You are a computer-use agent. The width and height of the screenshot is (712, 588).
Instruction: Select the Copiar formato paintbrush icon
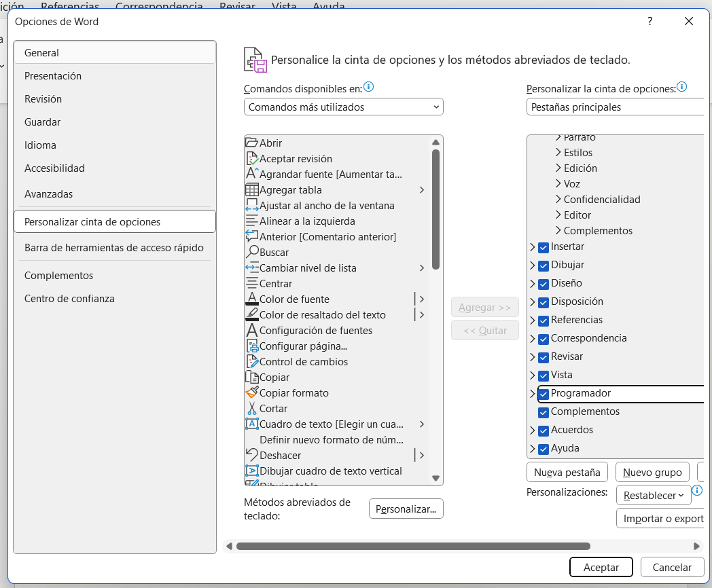[251, 393]
